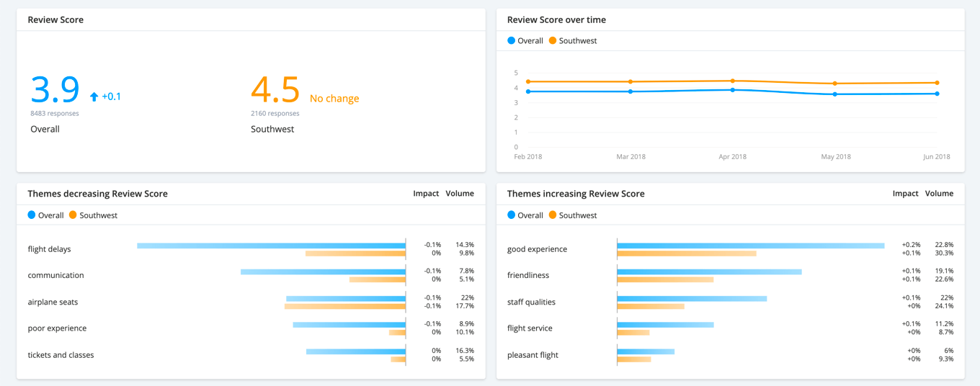
Task: Select the Overall data point for Apr 2018
Action: tap(733, 90)
